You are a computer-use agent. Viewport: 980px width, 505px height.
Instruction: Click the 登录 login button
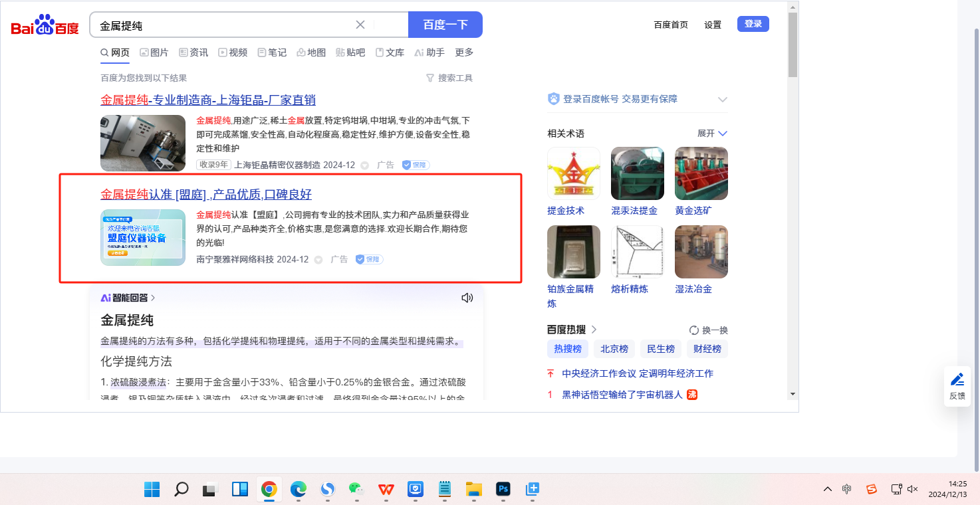[753, 24]
